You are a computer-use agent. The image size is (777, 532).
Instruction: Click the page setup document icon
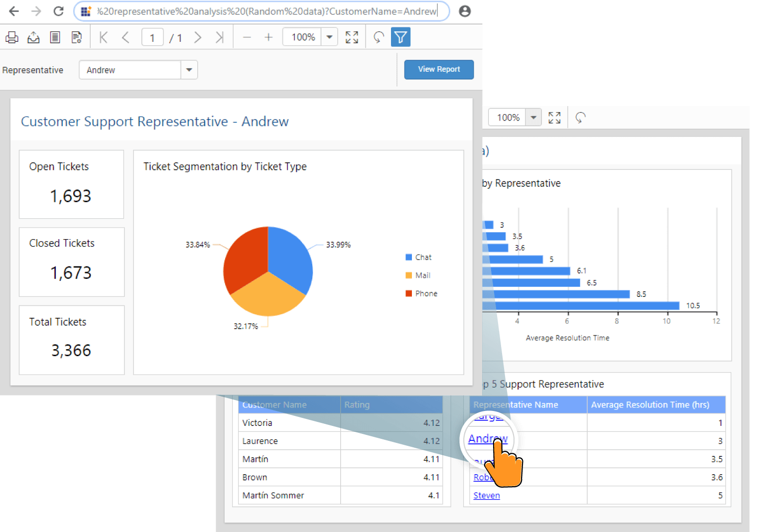pos(76,37)
